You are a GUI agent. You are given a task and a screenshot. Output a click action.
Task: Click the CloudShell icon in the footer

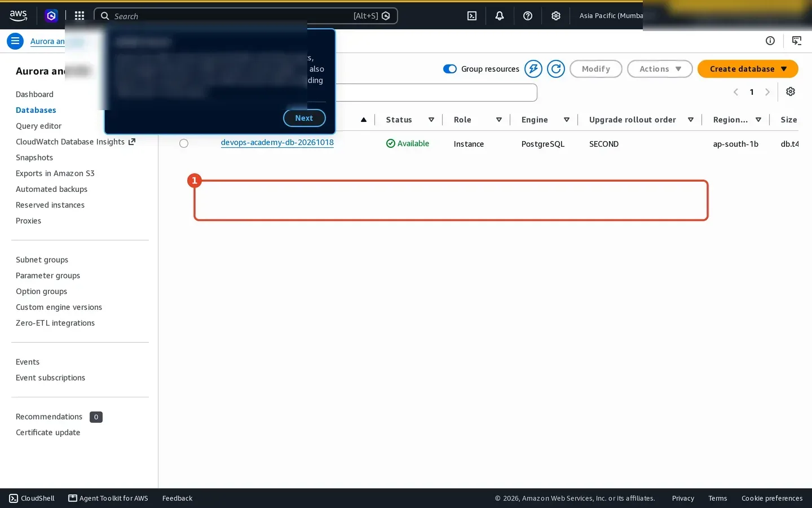[x=14, y=498]
